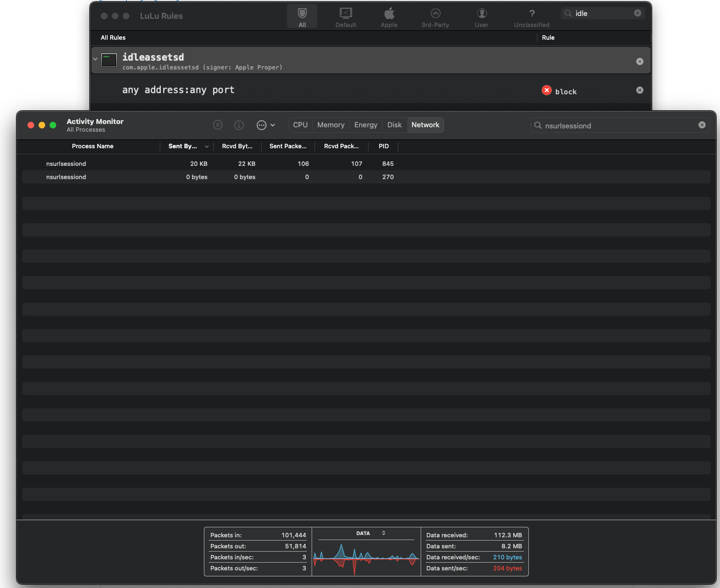Click the network data activity graph
This screenshot has width=720, height=588.
366,559
